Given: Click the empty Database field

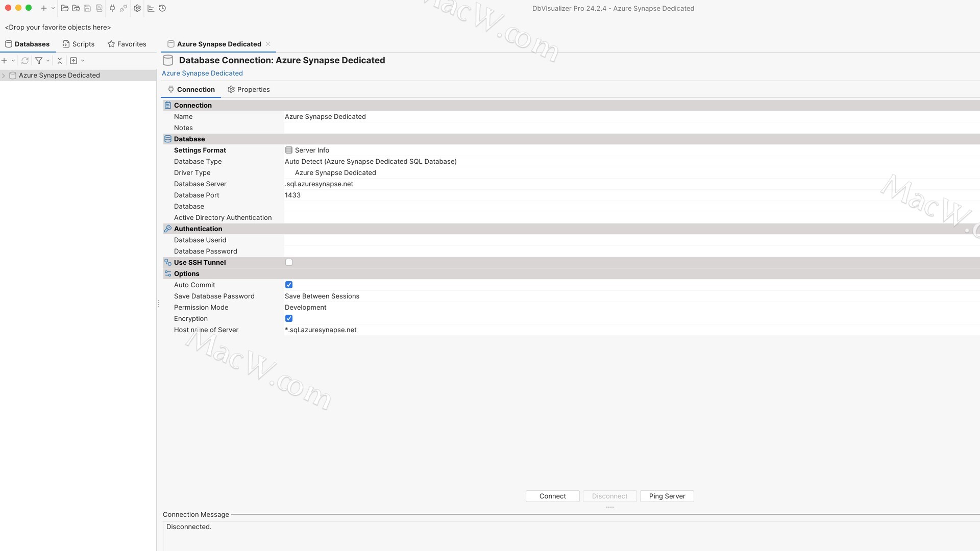Looking at the screenshot, I should coord(632,206).
